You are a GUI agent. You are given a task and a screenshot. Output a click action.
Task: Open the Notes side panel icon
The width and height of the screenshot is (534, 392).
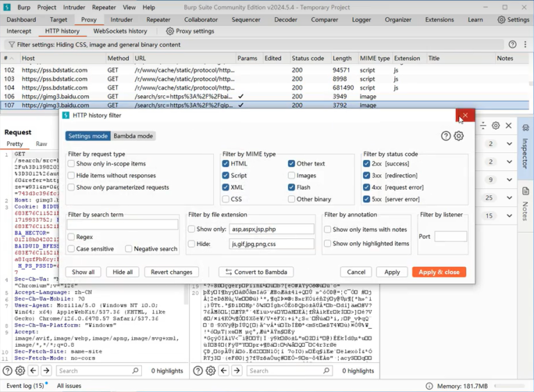[x=526, y=191]
